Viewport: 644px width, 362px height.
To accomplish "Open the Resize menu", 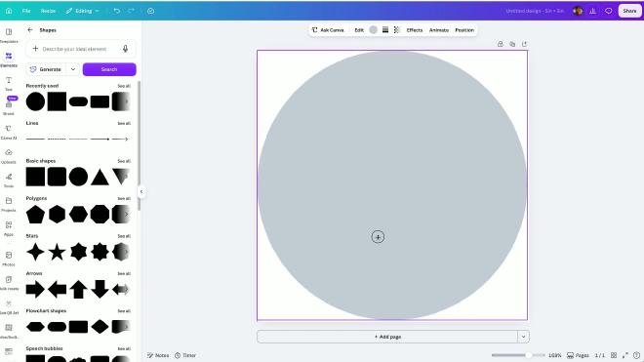I will [x=48, y=11].
